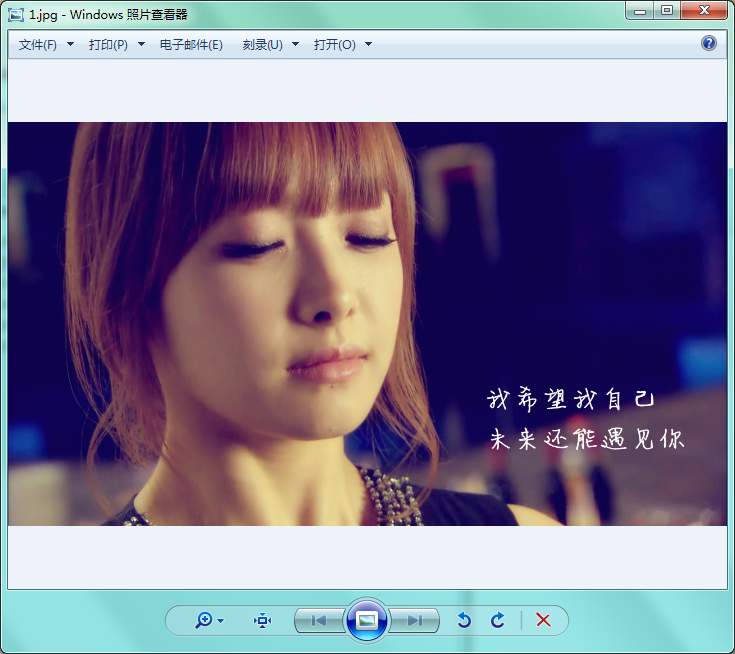Viewport: 735px width, 654px height.
Task: Rotate the picture counterclockwise
Action: [464, 620]
